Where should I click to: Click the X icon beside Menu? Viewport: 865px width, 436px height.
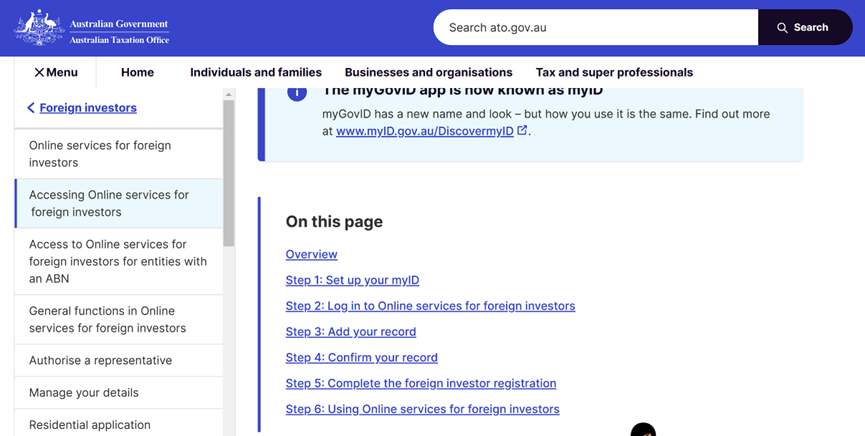(39, 72)
